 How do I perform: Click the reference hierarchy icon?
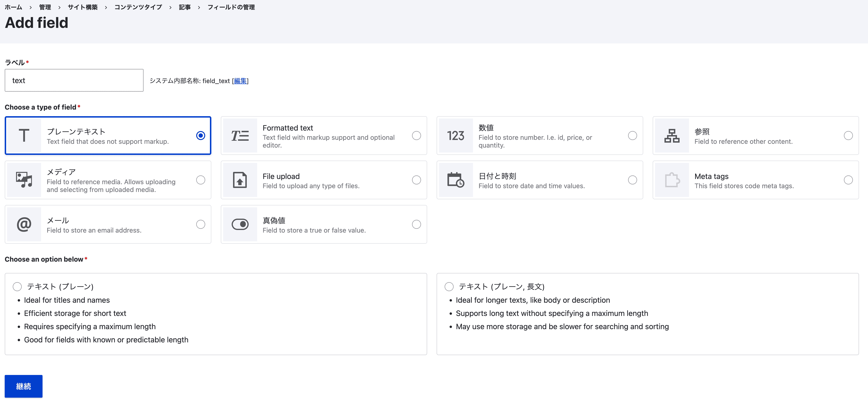coord(672,136)
